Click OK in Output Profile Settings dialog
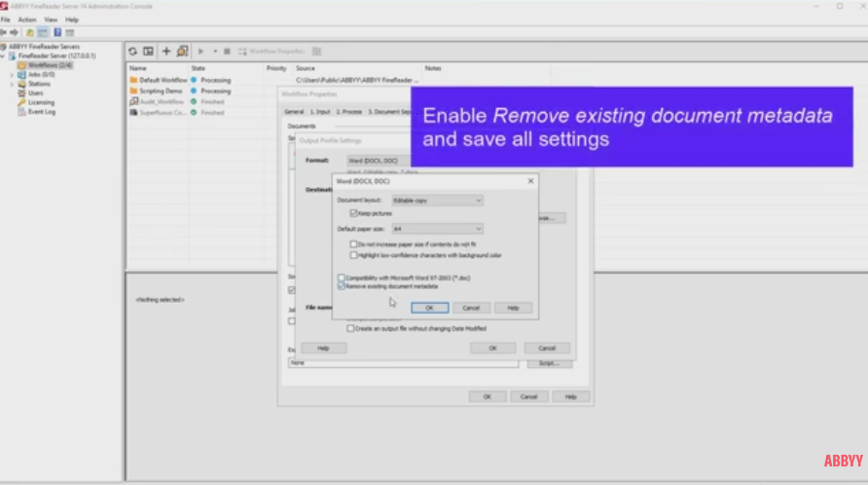Screen dimensions: 868x485 pos(492,349)
